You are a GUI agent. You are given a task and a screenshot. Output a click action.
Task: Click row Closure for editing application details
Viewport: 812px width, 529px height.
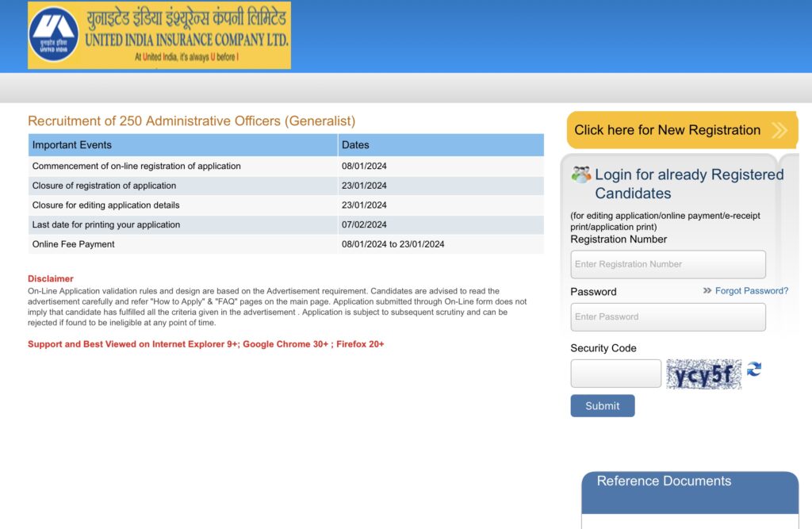click(x=285, y=205)
